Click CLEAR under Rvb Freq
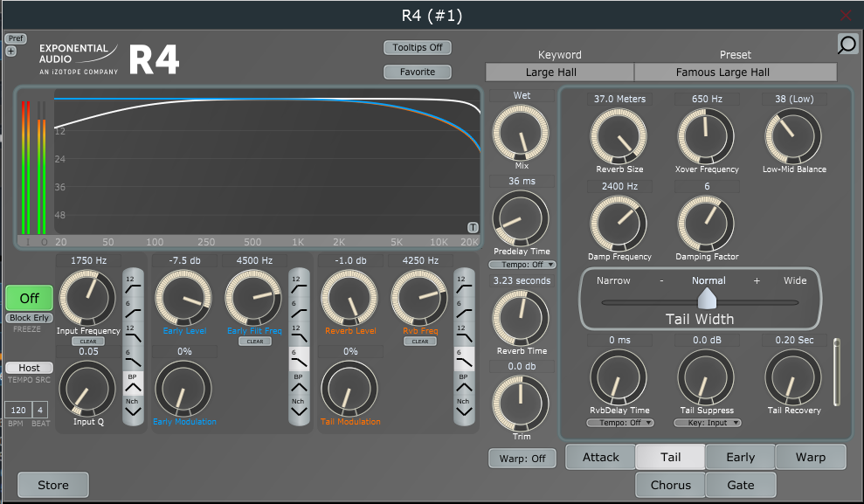The image size is (864, 504). tap(420, 341)
